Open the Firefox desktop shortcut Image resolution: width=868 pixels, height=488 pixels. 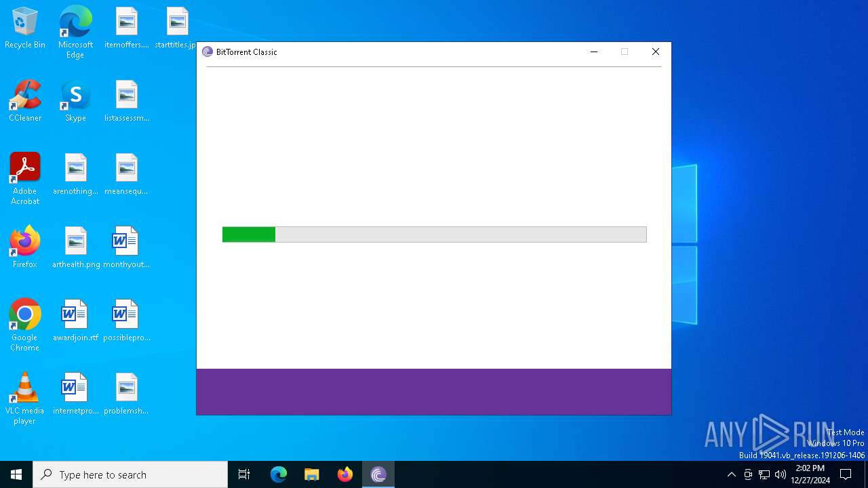(x=25, y=247)
